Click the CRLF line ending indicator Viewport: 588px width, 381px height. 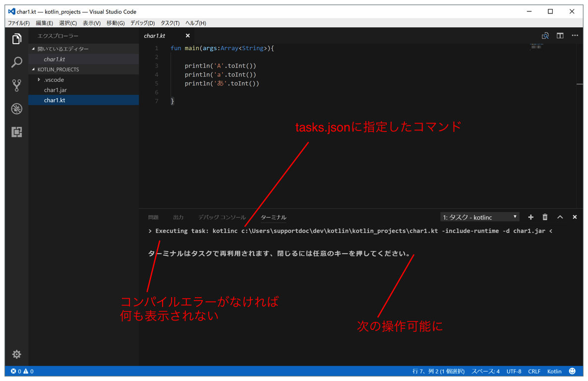tap(534, 371)
